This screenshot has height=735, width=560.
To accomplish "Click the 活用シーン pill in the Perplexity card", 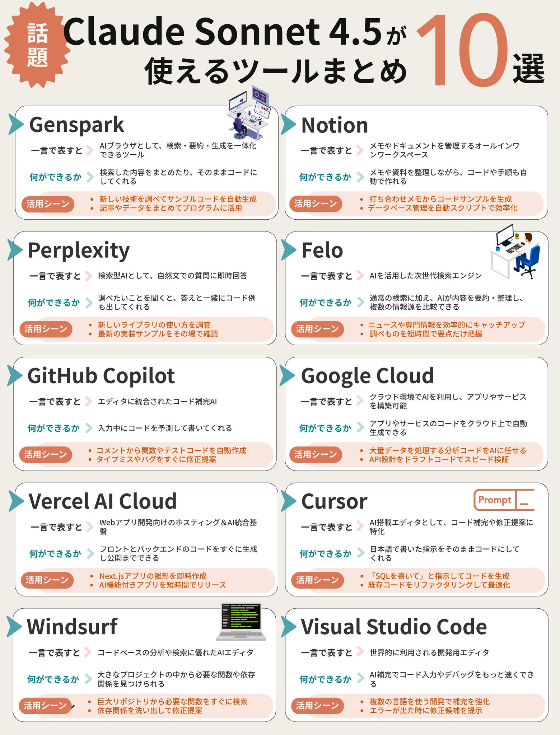I will pos(46,329).
